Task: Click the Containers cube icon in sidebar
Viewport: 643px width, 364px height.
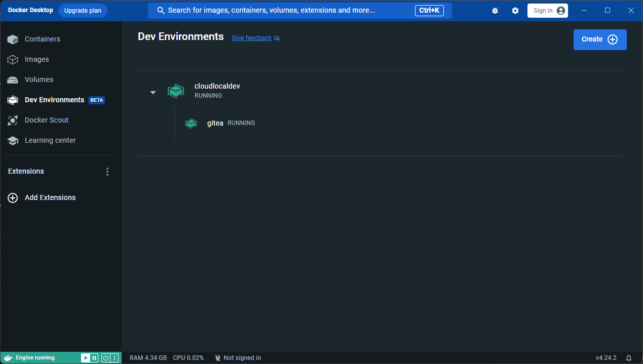Action: pos(13,39)
